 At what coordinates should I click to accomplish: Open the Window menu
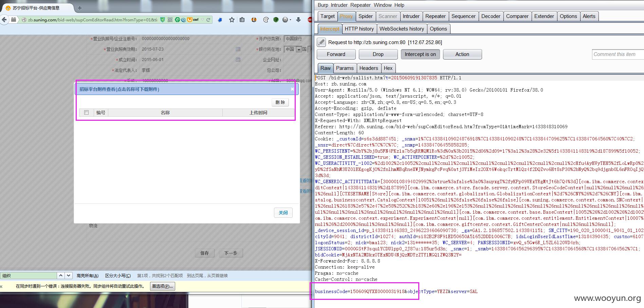(x=383, y=5)
